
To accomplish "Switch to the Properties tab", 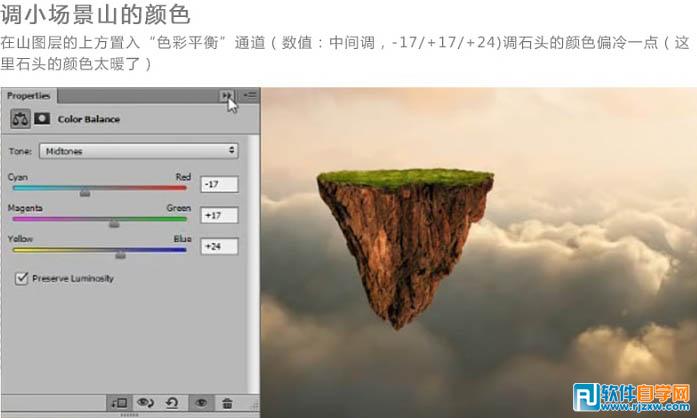I will [x=28, y=95].
